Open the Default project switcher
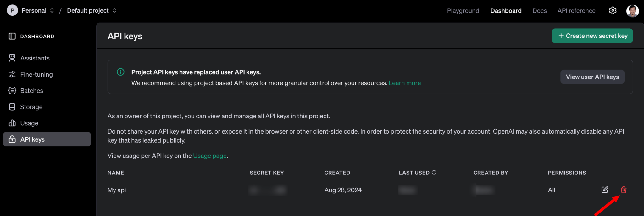 [x=92, y=10]
